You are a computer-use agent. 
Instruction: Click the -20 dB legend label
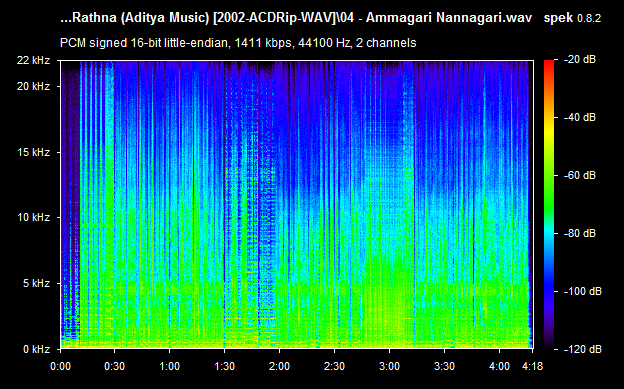click(x=580, y=60)
